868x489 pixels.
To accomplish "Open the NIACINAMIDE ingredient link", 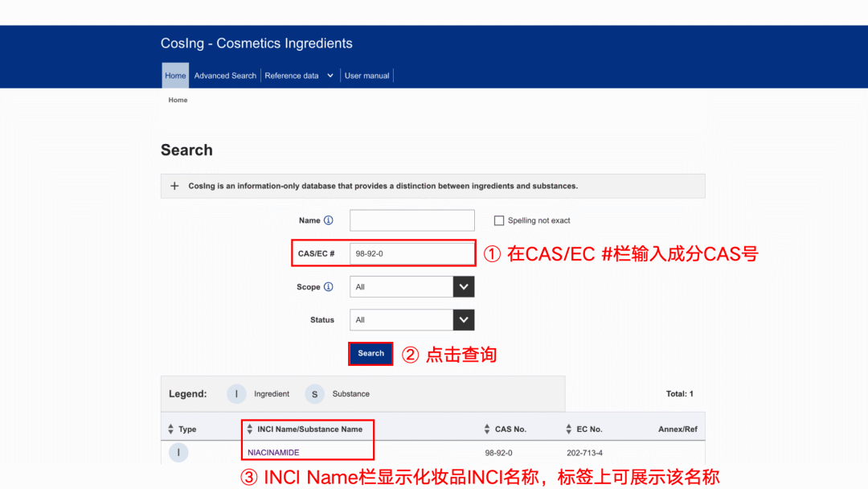I will pyautogui.click(x=272, y=451).
